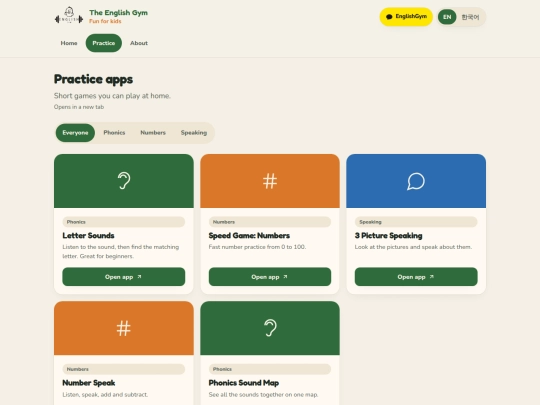This screenshot has height=405, width=540.
Task: Select the Everyone filter
Action: [x=75, y=133]
